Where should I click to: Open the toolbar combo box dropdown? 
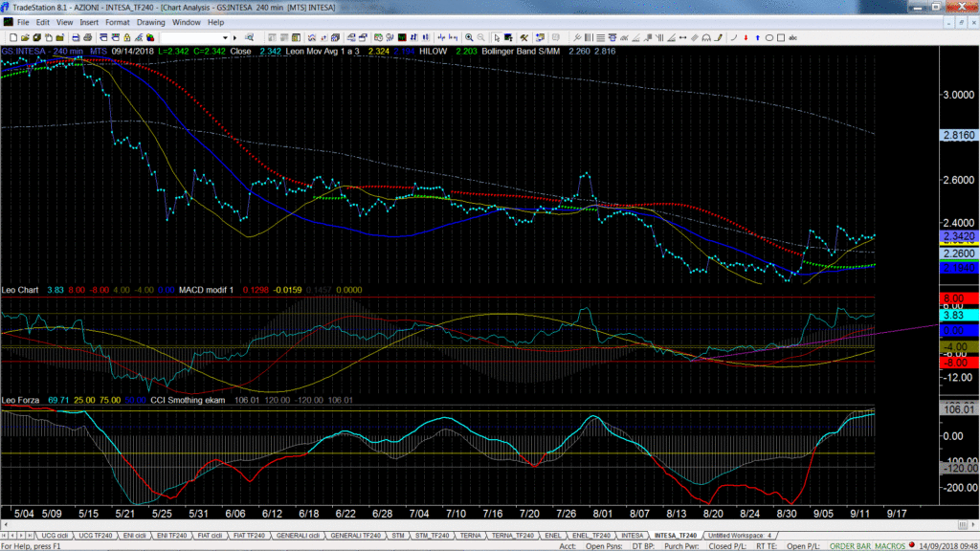[x=226, y=38]
